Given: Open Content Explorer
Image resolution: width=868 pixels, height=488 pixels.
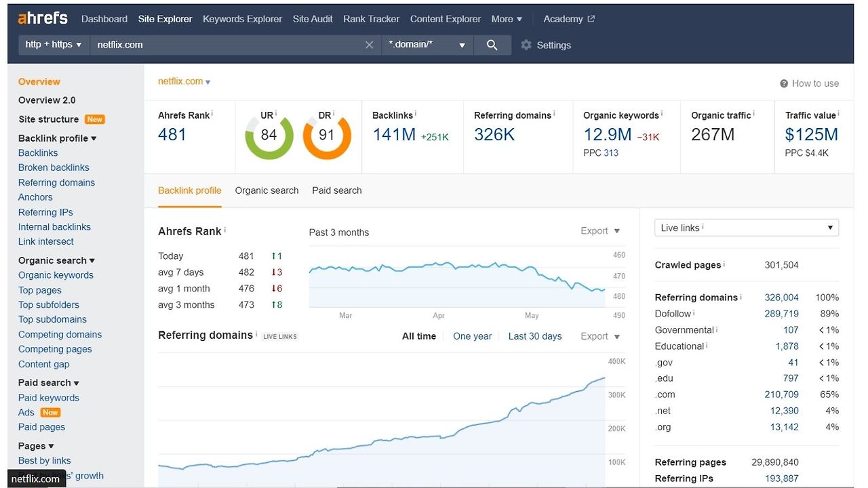Looking at the screenshot, I should pyautogui.click(x=446, y=19).
